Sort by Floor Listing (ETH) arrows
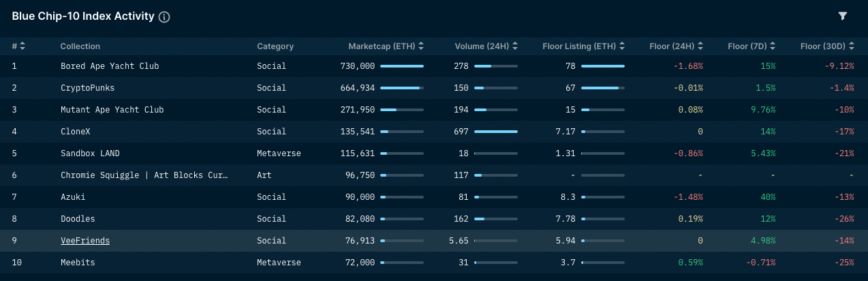This screenshot has height=281, width=868. tap(622, 46)
